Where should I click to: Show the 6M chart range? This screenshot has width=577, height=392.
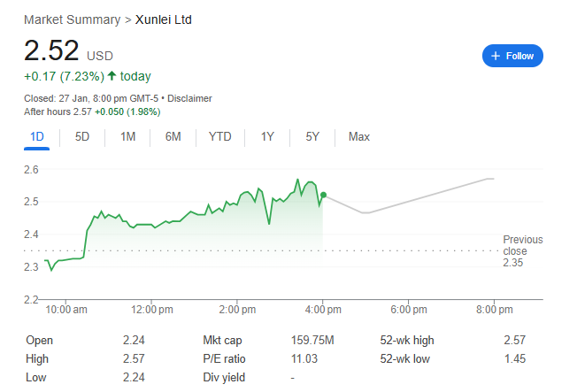(173, 136)
